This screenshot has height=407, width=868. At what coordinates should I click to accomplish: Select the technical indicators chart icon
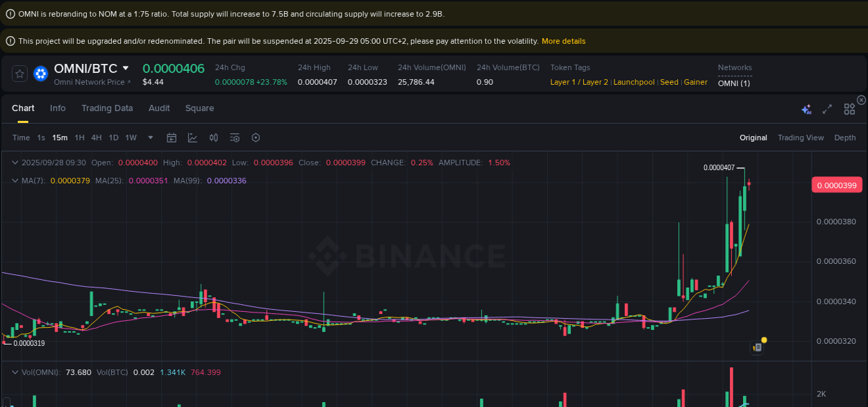192,138
